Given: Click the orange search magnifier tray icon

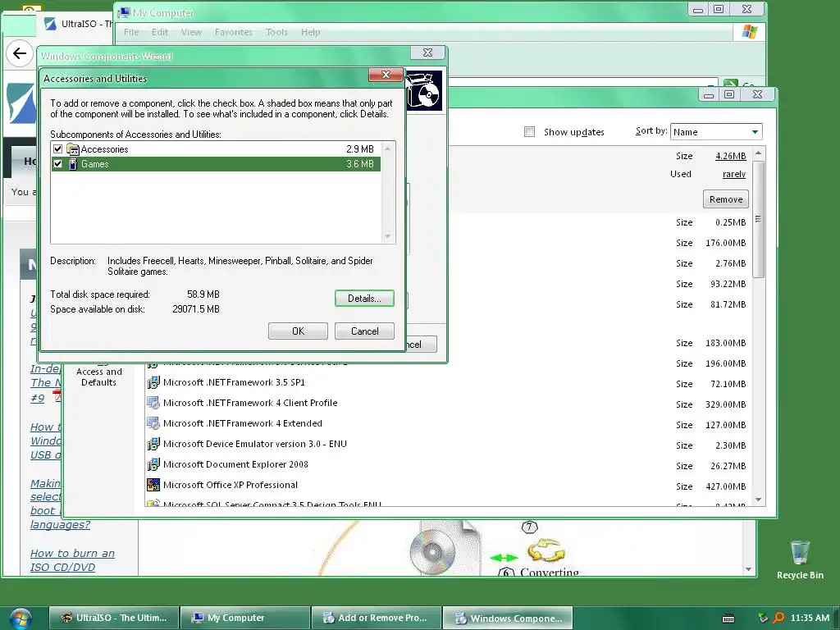Looking at the screenshot, I should [x=778, y=618].
